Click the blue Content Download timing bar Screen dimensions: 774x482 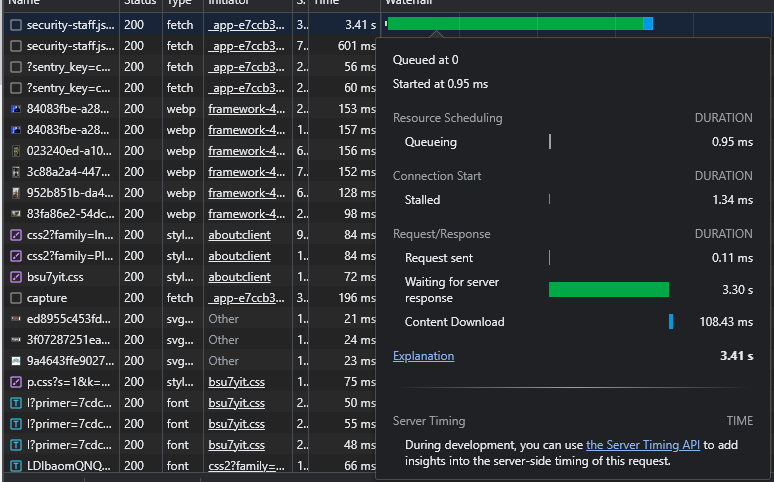[670, 322]
